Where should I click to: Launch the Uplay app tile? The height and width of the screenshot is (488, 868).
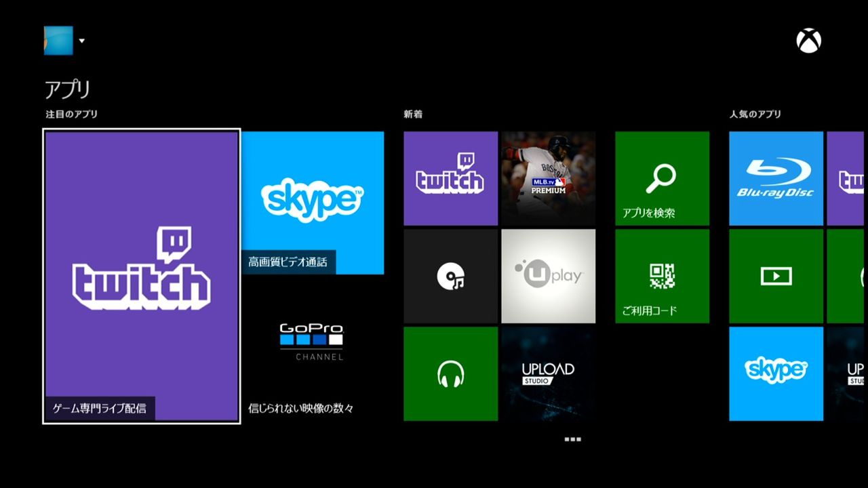click(548, 275)
